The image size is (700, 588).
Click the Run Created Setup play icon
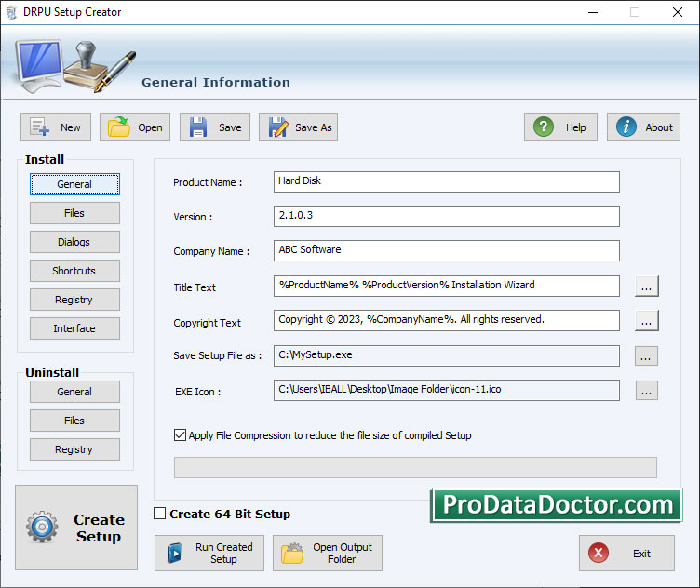click(175, 554)
